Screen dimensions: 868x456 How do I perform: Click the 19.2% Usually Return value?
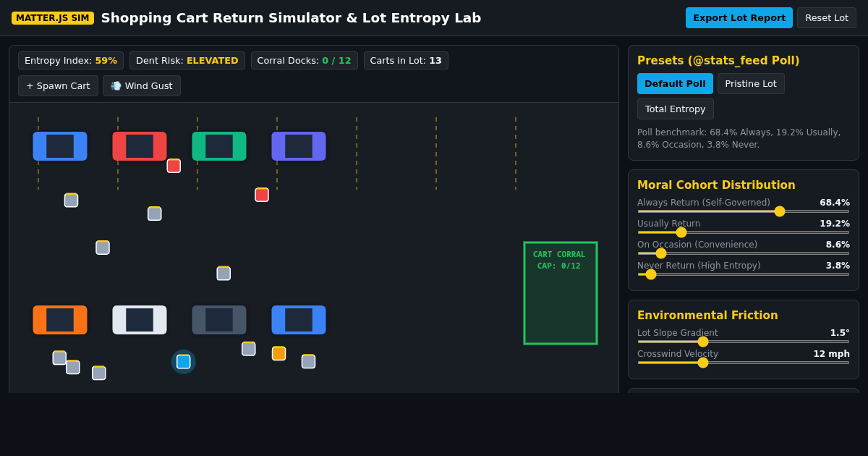pyautogui.click(x=835, y=224)
